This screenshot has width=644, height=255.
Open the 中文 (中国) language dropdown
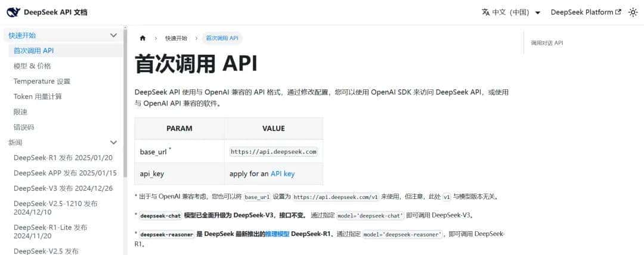click(x=512, y=13)
